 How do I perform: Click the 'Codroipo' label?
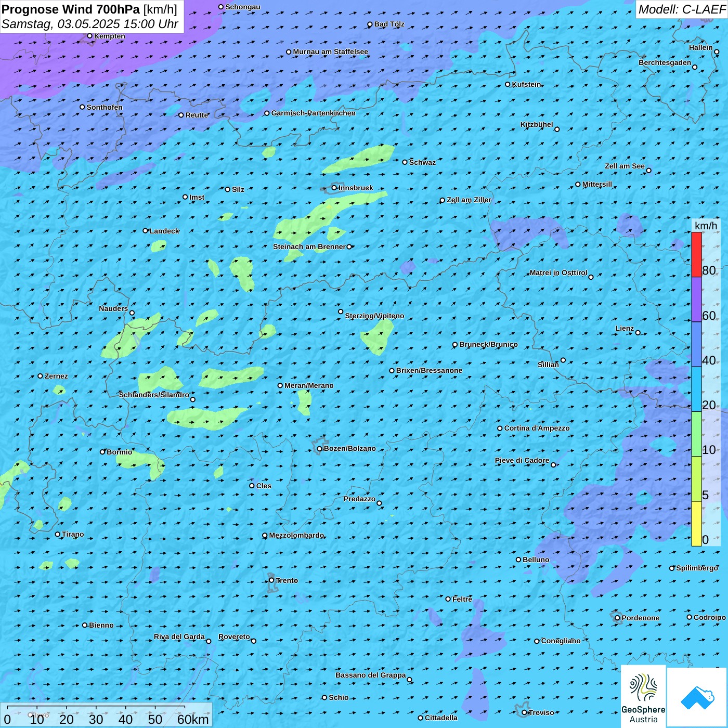pos(710,617)
